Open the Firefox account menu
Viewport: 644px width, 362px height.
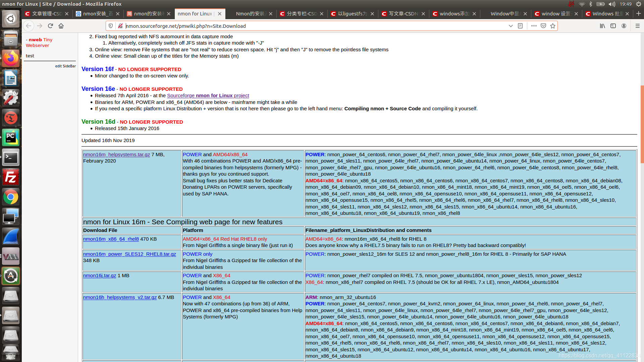tap(624, 26)
